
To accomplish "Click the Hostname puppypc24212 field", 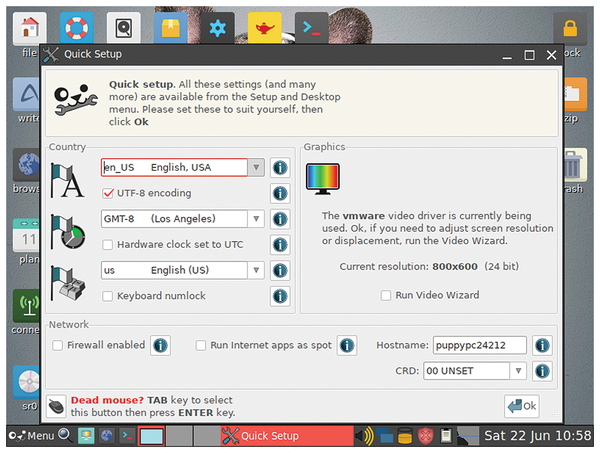I will point(480,345).
